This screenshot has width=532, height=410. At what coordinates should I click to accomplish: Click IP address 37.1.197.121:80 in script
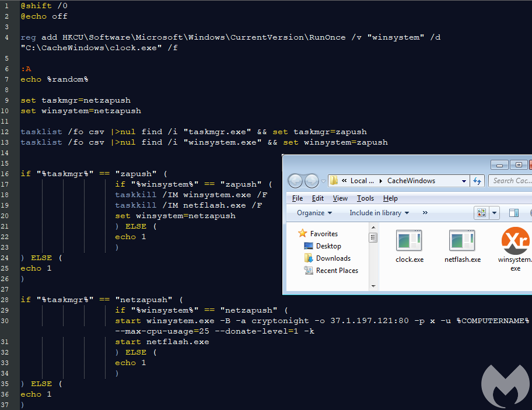[x=369, y=321]
